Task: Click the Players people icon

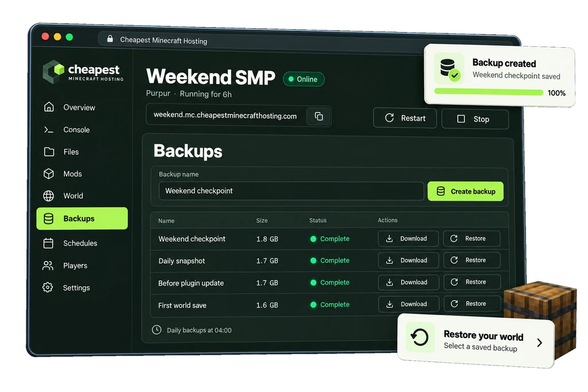Action: pos(48,266)
